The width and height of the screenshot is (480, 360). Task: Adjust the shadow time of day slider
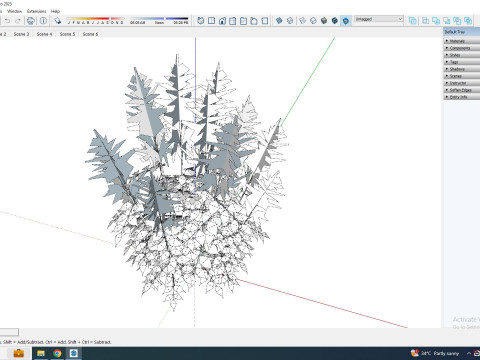[x=159, y=19]
